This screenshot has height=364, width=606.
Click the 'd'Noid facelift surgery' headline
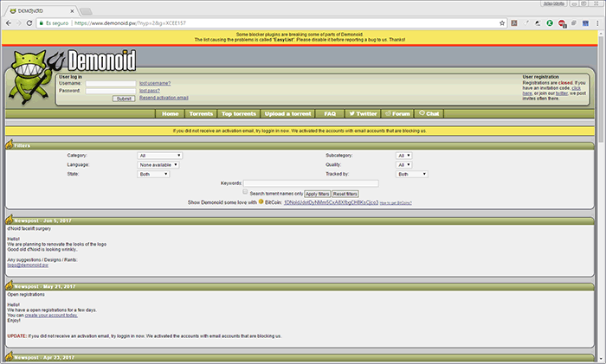tap(29, 228)
